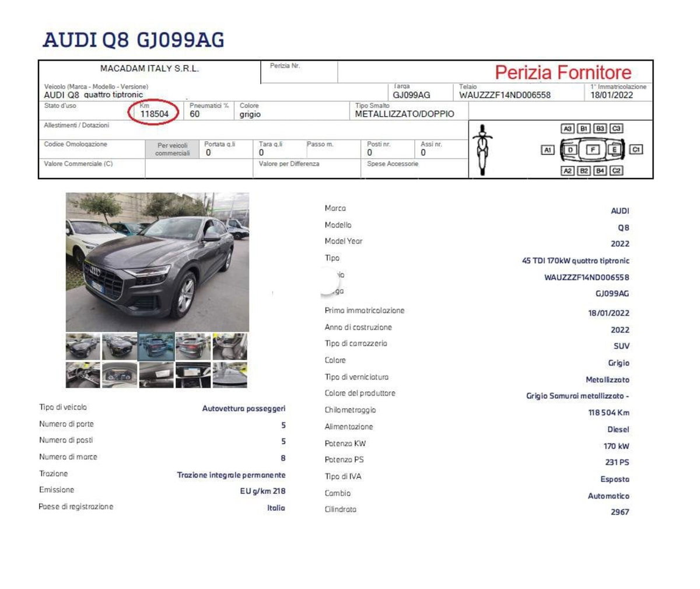
Task: Click Paese di registrazione value 'Italia'
Action: [276, 508]
